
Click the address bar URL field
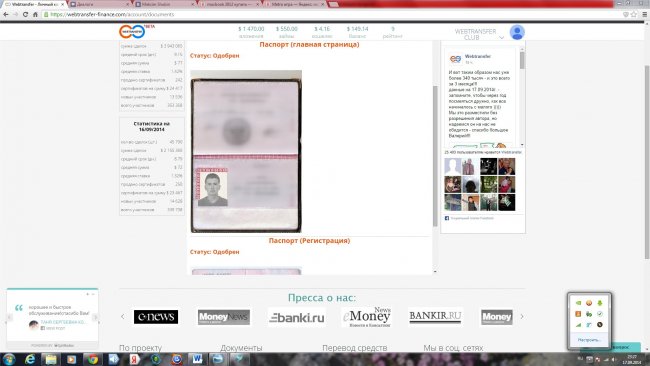[332, 14]
